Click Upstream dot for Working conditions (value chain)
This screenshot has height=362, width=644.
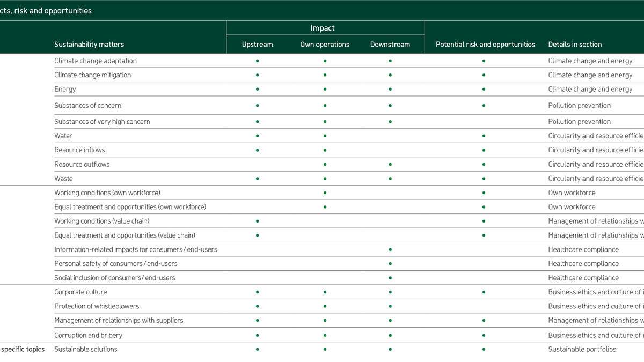258,221
